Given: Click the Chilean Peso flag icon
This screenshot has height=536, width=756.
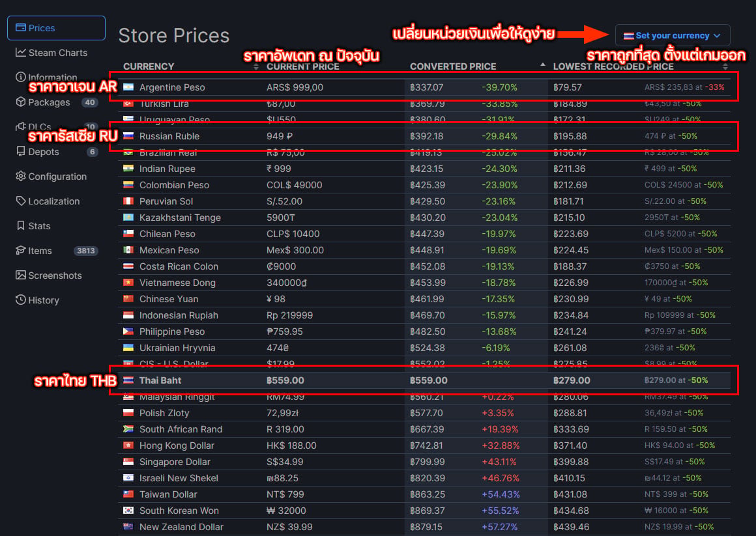Looking at the screenshot, I should tap(128, 234).
